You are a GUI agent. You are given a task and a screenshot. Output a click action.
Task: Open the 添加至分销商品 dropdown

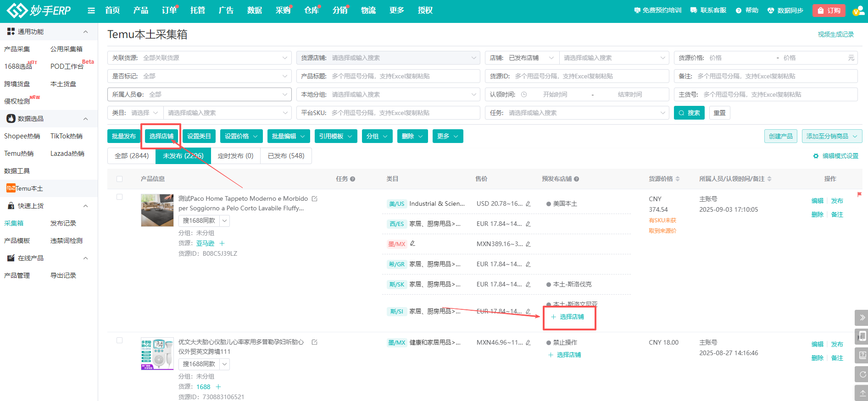click(832, 136)
